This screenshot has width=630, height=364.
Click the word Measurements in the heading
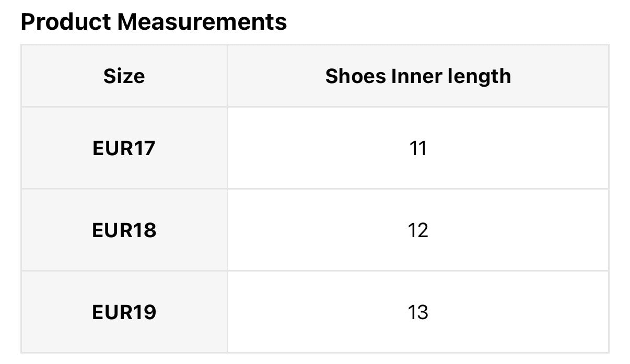(x=202, y=22)
